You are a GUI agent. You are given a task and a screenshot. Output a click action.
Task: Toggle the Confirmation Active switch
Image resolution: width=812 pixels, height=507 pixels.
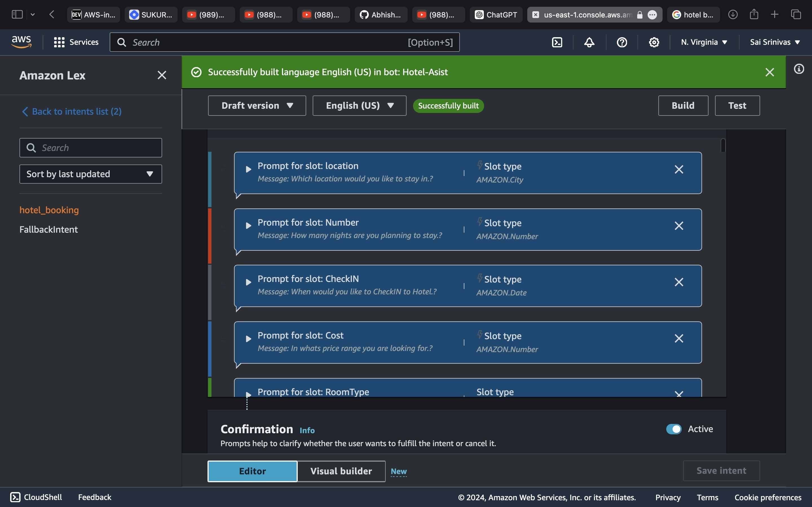click(673, 429)
